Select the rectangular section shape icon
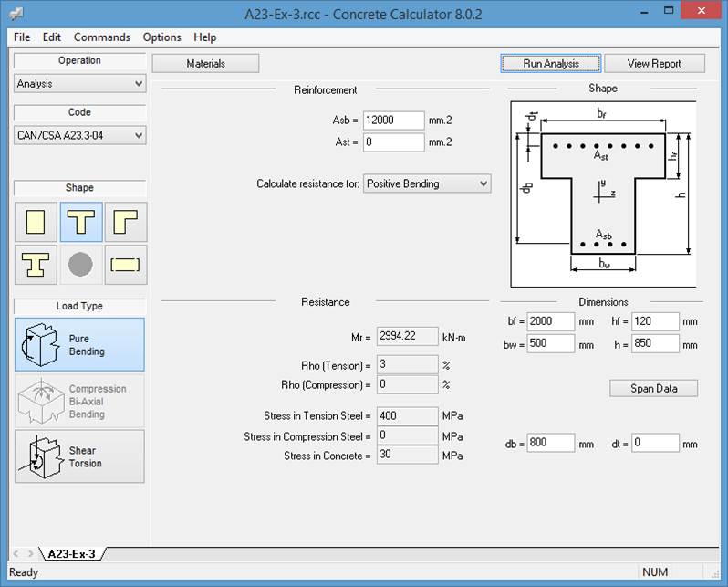The width and height of the screenshot is (728, 587). [36, 222]
